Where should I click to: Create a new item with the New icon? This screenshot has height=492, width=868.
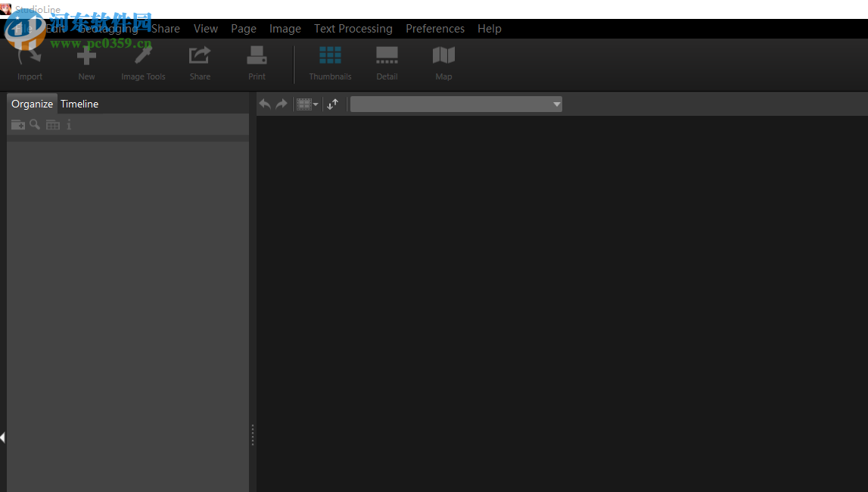coord(86,64)
